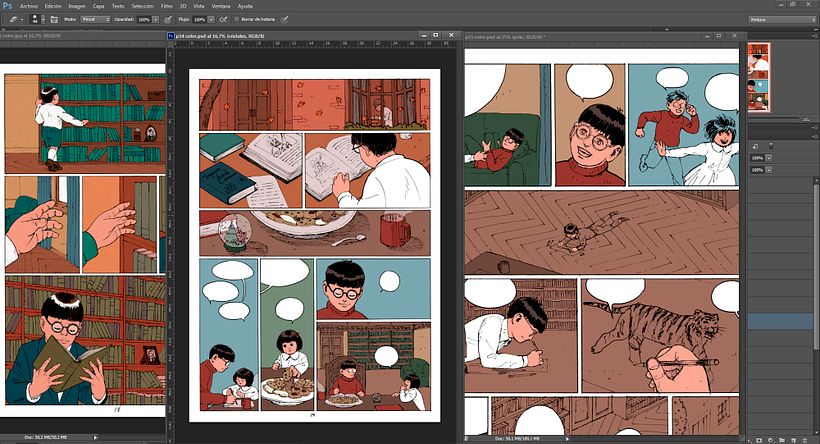Viewport: 820px width, 444px height.
Task: Click the Opacidad value field
Action: (x=144, y=19)
